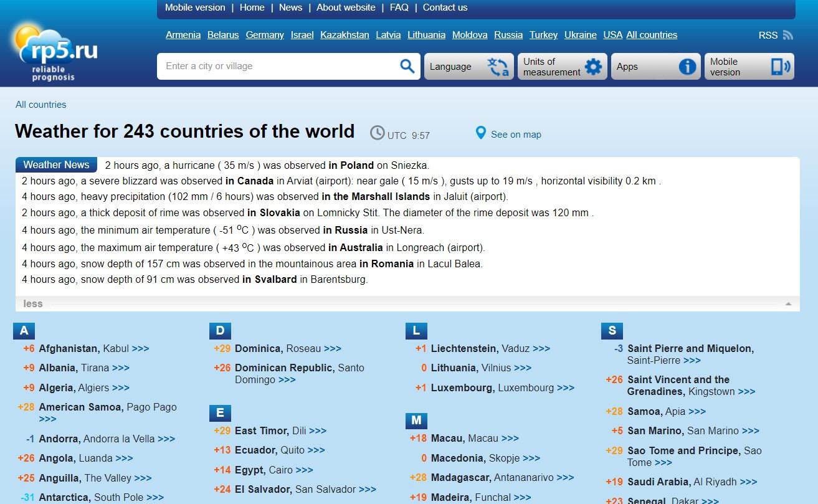
Task: Click the Mobile version phone icon
Action: (x=780, y=67)
